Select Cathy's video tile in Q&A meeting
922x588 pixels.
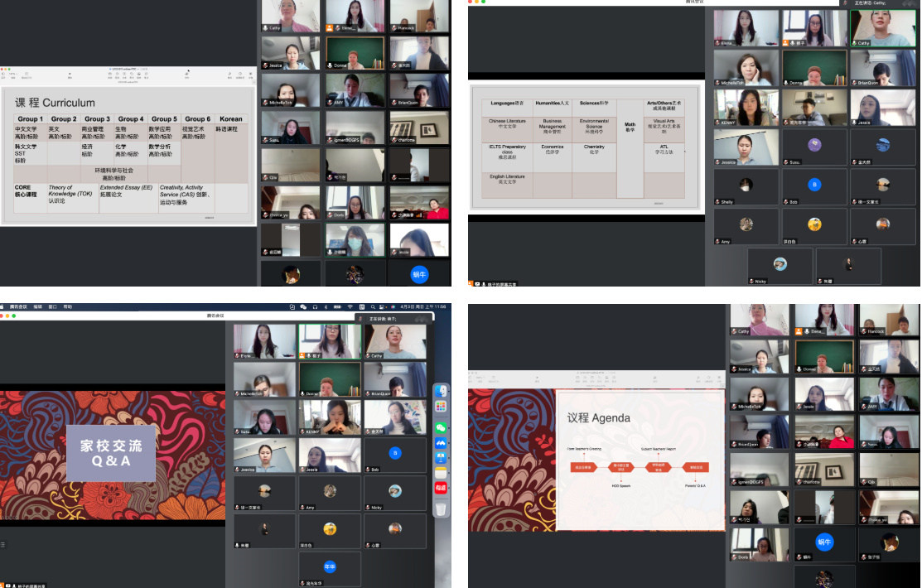pos(395,341)
